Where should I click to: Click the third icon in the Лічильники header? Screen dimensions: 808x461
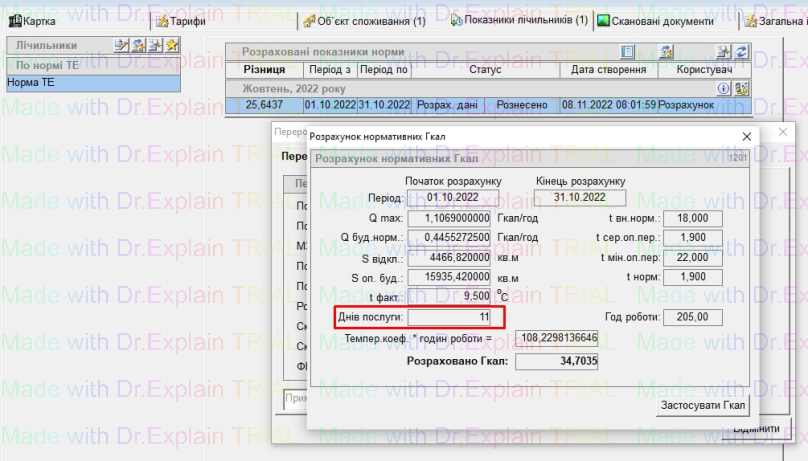tap(156, 45)
